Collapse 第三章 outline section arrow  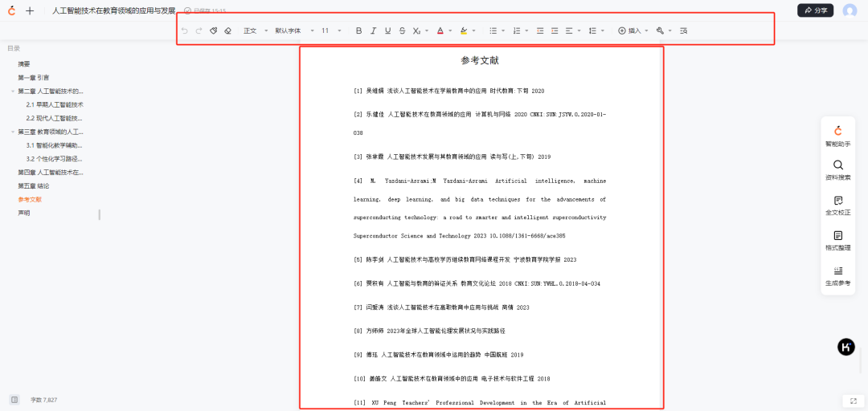tap(13, 132)
